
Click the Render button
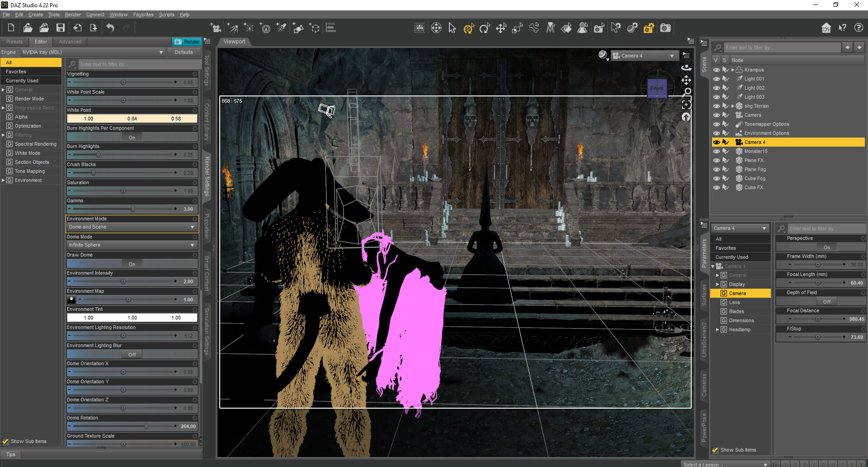(187, 42)
